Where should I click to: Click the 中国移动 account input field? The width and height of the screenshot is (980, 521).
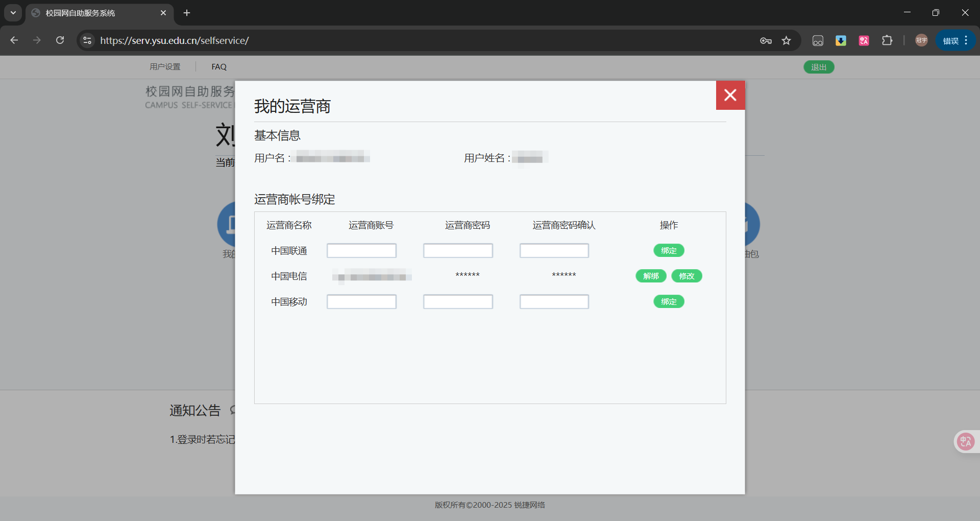pyautogui.click(x=361, y=301)
